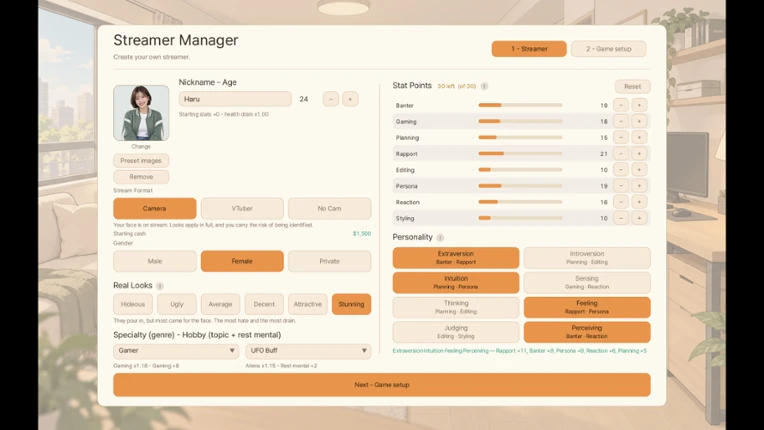Increase the Reaction stat
The width and height of the screenshot is (764, 430).
point(639,202)
